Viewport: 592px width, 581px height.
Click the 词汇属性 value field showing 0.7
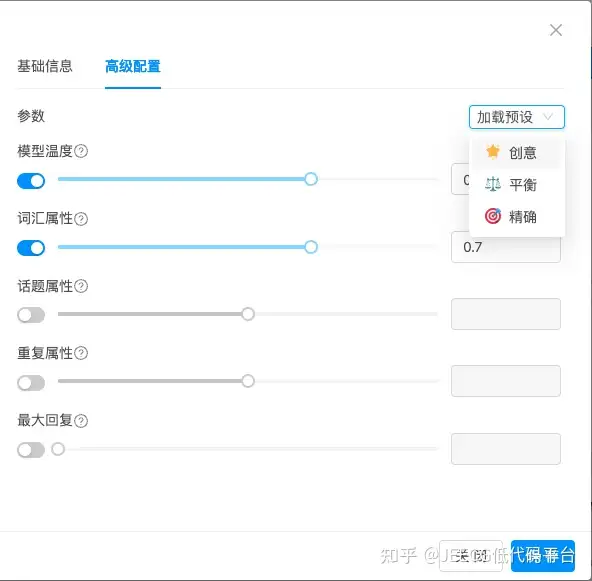point(506,247)
